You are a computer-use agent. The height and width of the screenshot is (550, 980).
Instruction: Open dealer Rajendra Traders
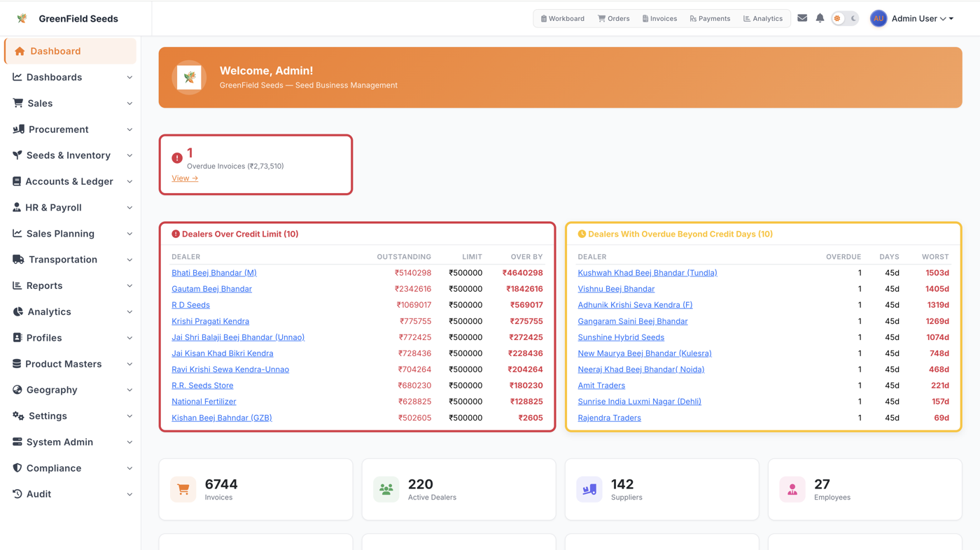[x=609, y=418]
